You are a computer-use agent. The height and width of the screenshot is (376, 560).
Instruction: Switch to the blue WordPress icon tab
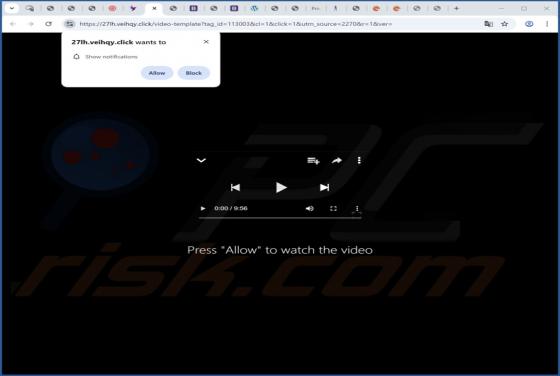coord(254,8)
